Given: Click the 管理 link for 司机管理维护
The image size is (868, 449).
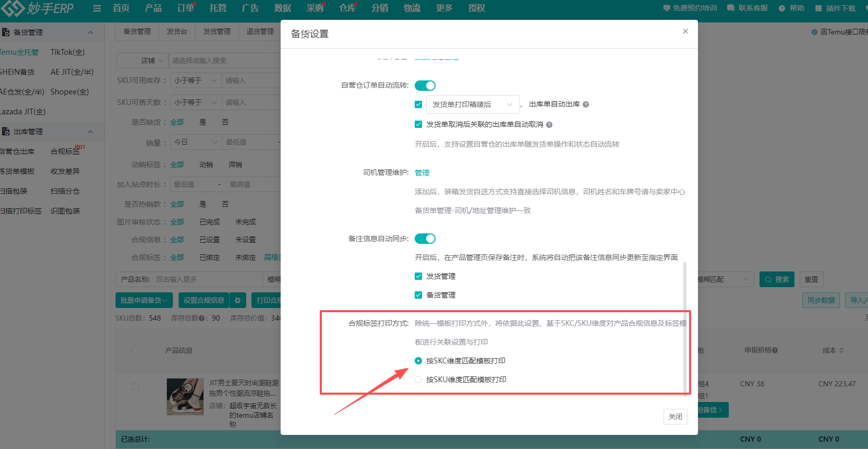Looking at the screenshot, I should tap(422, 173).
